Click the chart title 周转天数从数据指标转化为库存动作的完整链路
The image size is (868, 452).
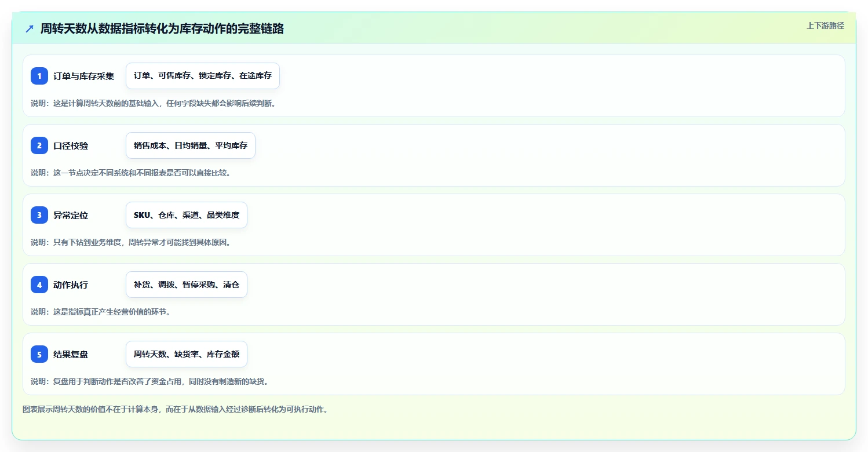162,28
